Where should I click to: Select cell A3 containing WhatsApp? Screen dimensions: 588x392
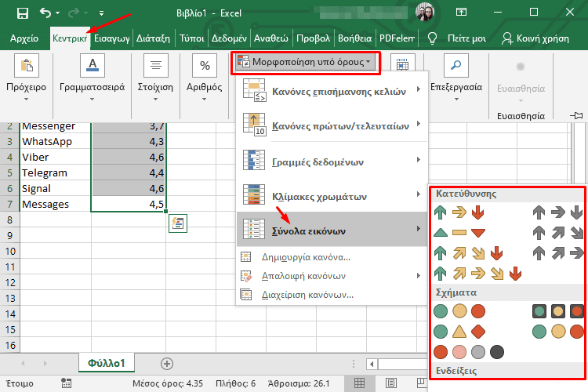pos(55,141)
